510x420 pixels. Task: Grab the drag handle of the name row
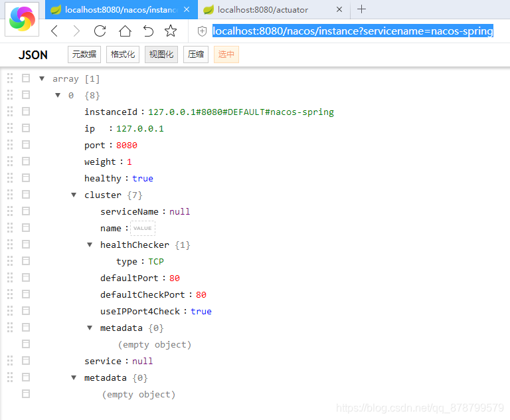click(10, 227)
